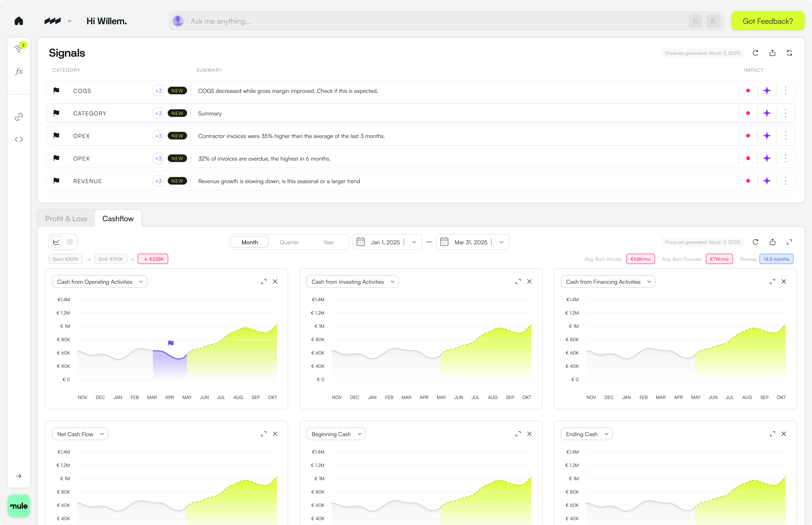Share the Cashflow panel

[773, 242]
